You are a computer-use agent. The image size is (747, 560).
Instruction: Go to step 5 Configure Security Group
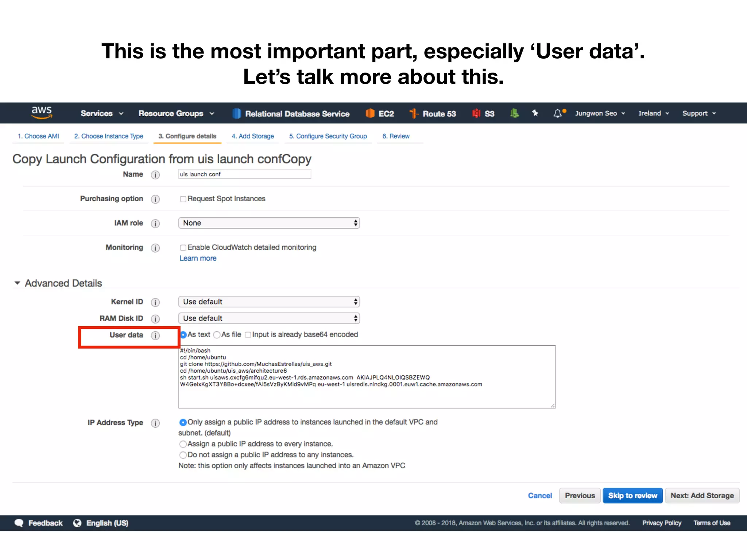pos(328,136)
